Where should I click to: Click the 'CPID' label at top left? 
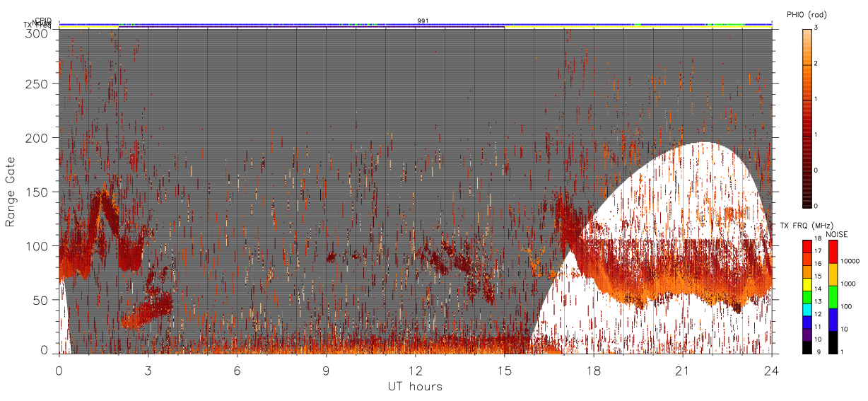43,20
